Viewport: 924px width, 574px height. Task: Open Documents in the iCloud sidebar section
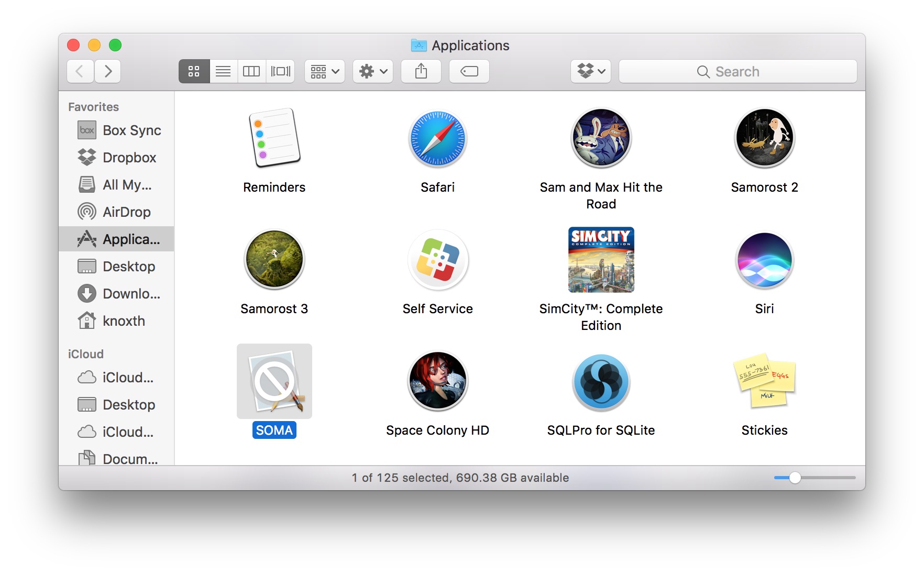coord(116,458)
